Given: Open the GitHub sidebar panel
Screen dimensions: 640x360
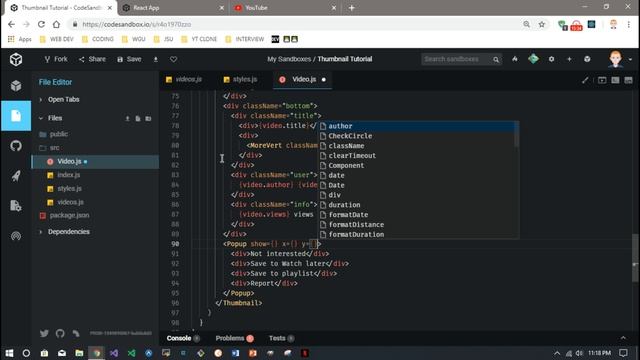Looking at the screenshot, I should (16, 146).
